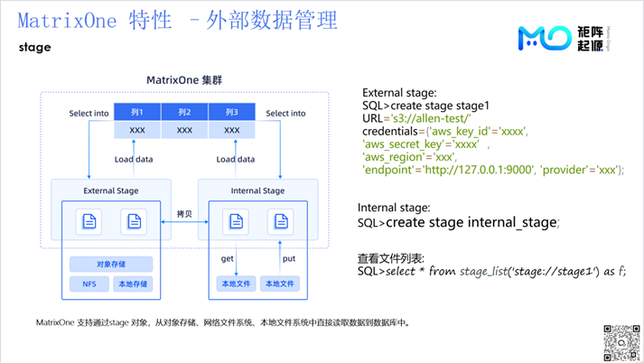Click the 'External Stage' box title
The image size is (644, 363).
tap(111, 191)
